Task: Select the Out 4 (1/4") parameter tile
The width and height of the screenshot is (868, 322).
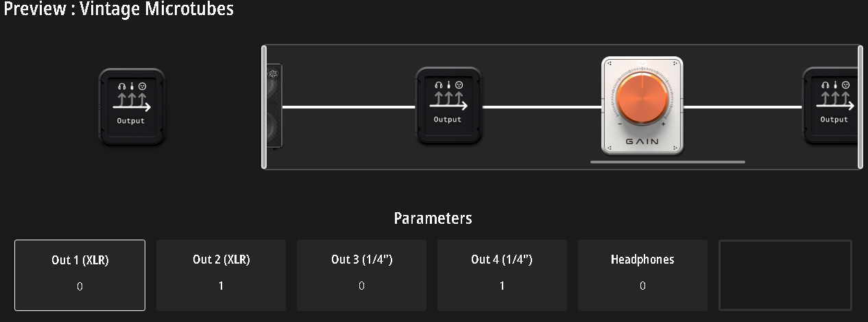Action: point(502,275)
